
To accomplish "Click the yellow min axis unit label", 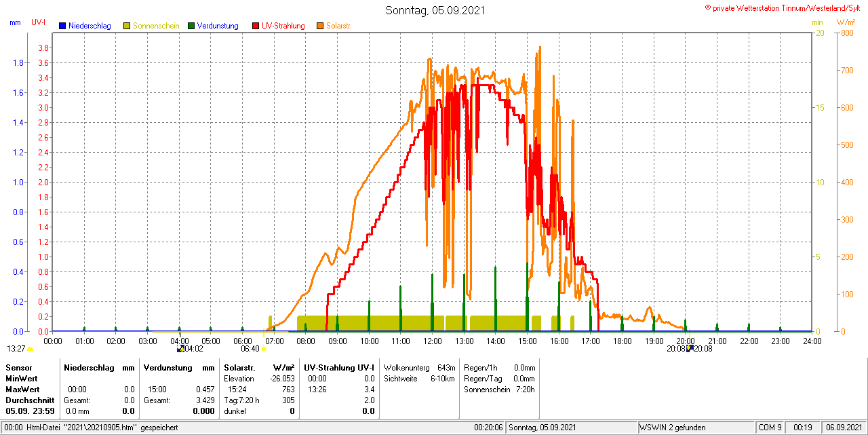I will point(817,22).
